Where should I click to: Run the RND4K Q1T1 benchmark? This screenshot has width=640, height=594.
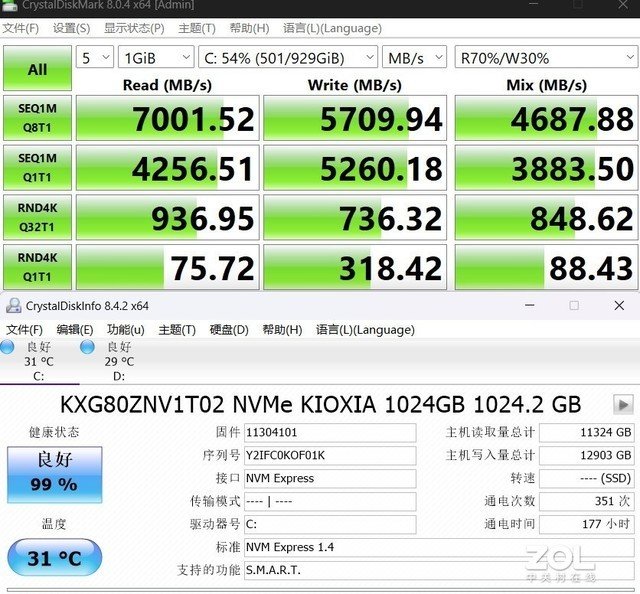click(37, 267)
